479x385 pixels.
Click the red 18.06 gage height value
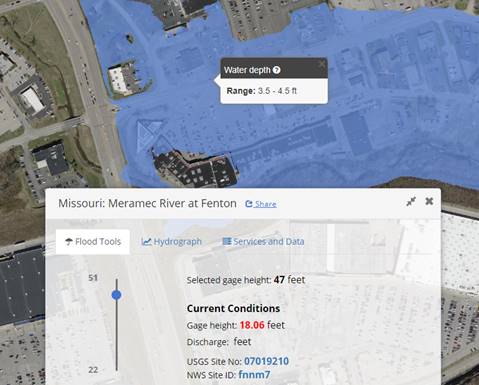252,325
